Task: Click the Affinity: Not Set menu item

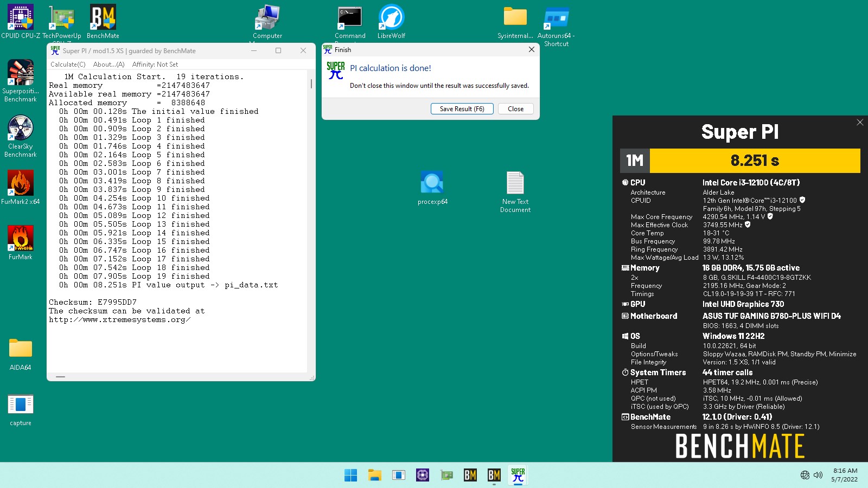Action: [x=155, y=64]
